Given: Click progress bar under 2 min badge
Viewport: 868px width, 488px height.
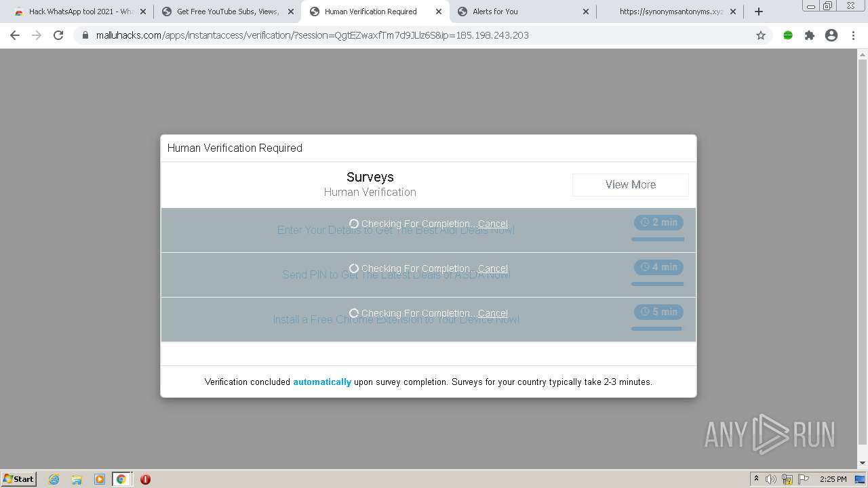Looking at the screenshot, I should [658, 239].
